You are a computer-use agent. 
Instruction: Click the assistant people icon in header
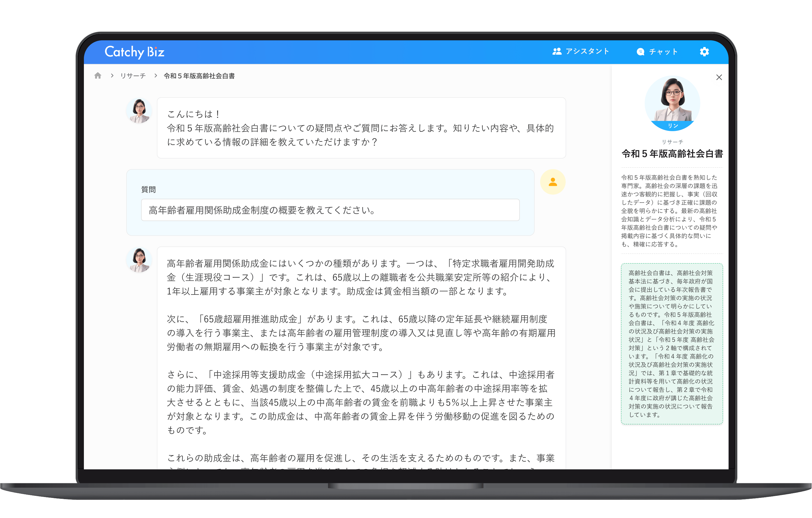pyautogui.click(x=557, y=51)
